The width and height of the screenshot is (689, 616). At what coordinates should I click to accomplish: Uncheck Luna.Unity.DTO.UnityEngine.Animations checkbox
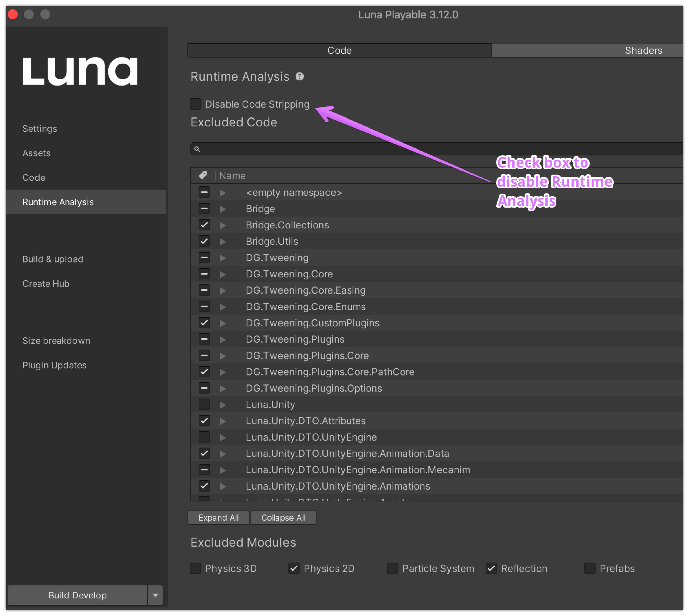click(x=204, y=486)
